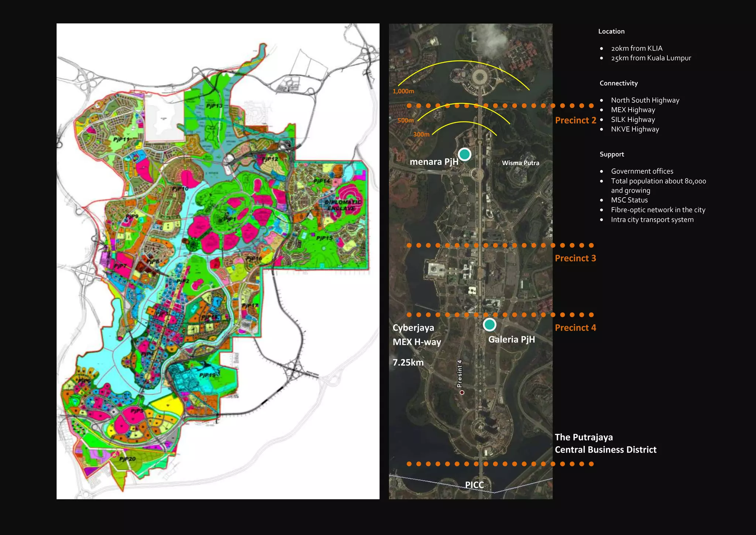Click The Putrajaya Central Business District title

(x=605, y=443)
